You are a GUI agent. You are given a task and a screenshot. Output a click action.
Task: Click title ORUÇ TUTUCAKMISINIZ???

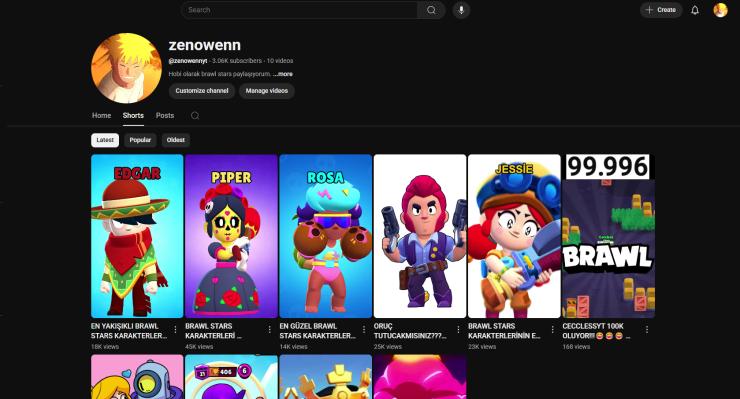click(410, 331)
